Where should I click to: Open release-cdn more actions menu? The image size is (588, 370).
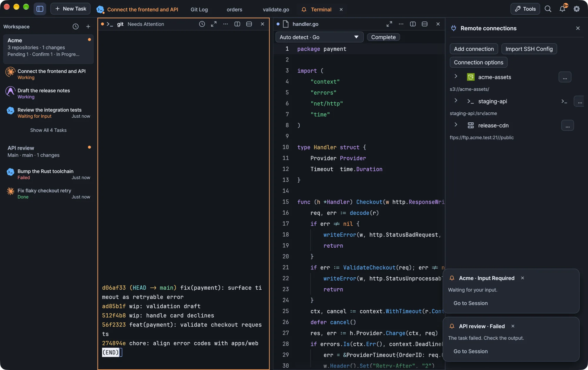[567, 125]
